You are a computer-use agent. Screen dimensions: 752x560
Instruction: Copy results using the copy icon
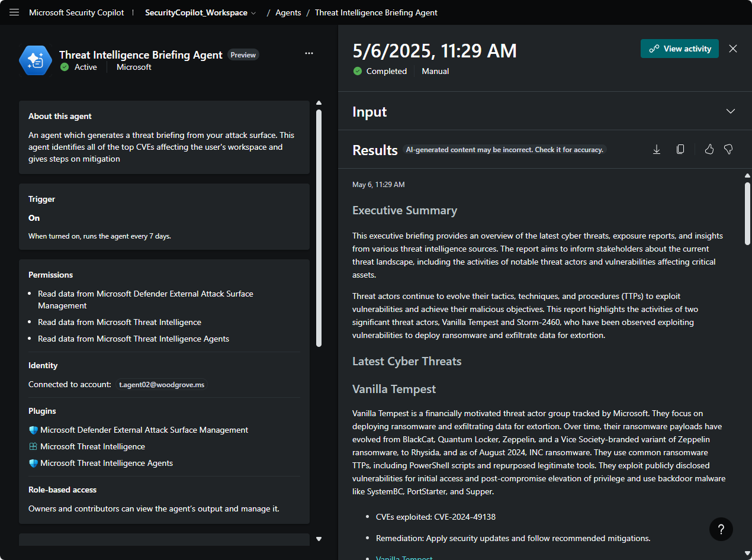point(680,150)
